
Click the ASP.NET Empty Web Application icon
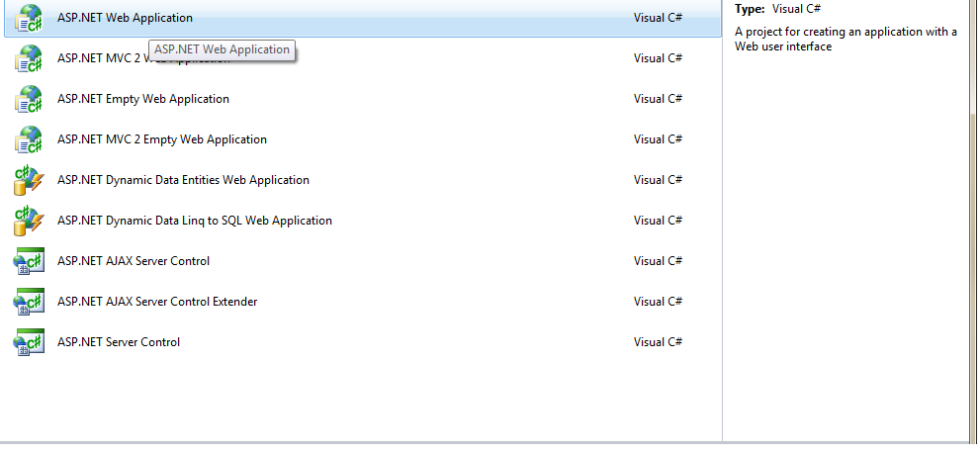[x=28, y=99]
